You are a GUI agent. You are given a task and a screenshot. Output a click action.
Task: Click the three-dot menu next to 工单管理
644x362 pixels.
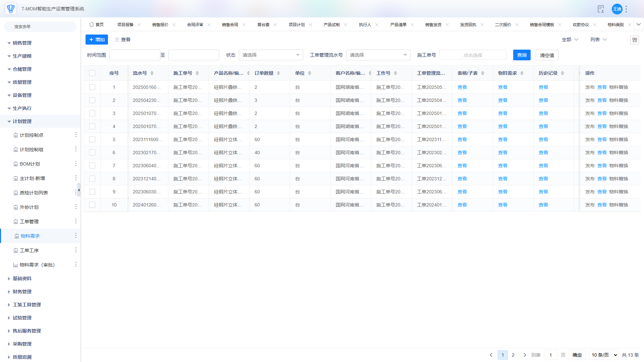(76, 221)
